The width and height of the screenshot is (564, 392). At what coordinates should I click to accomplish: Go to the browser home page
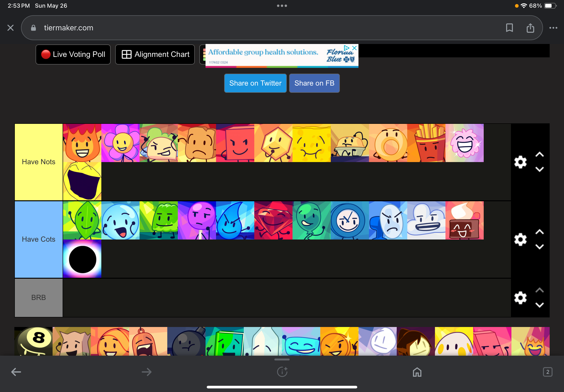pos(417,372)
